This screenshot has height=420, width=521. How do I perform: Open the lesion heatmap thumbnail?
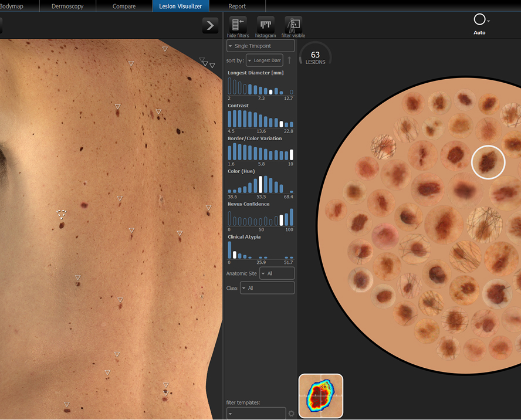click(x=320, y=396)
